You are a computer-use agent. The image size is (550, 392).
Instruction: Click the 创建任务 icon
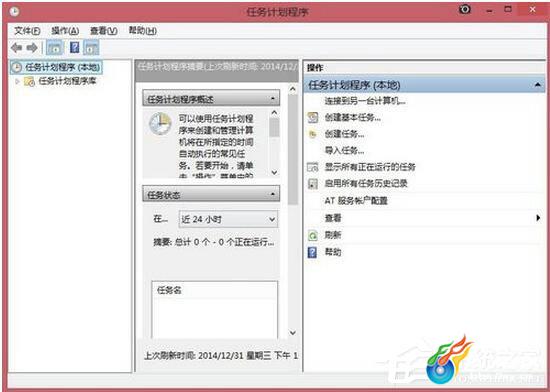pyautogui.click(x=312, y=134)
